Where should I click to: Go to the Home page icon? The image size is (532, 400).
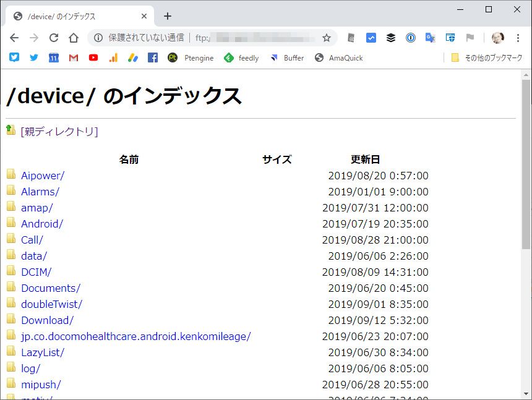(73, 38)
